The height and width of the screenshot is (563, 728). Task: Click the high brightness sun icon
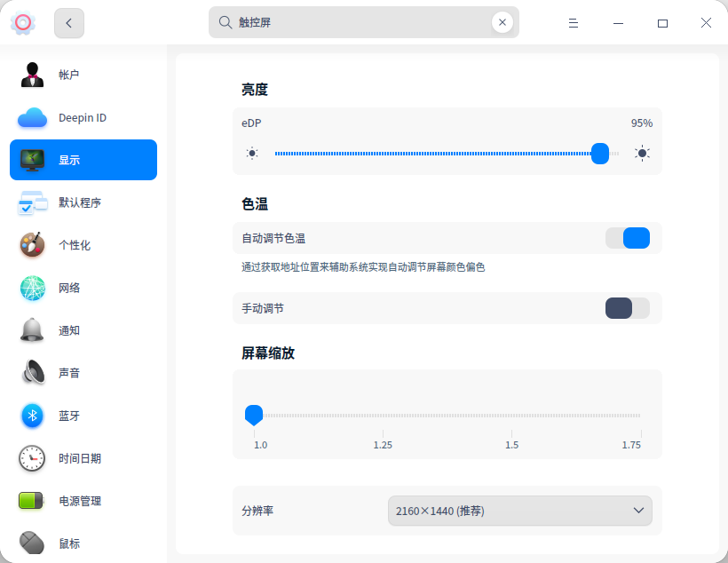[642, 154]
